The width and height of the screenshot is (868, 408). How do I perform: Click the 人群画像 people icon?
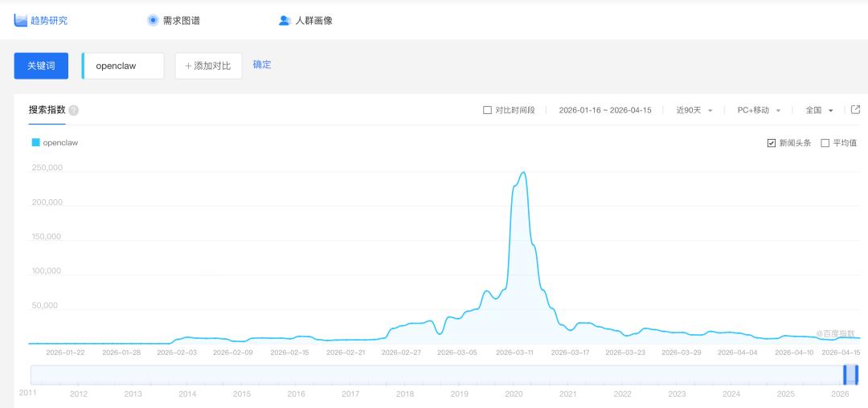click(285, 20)
